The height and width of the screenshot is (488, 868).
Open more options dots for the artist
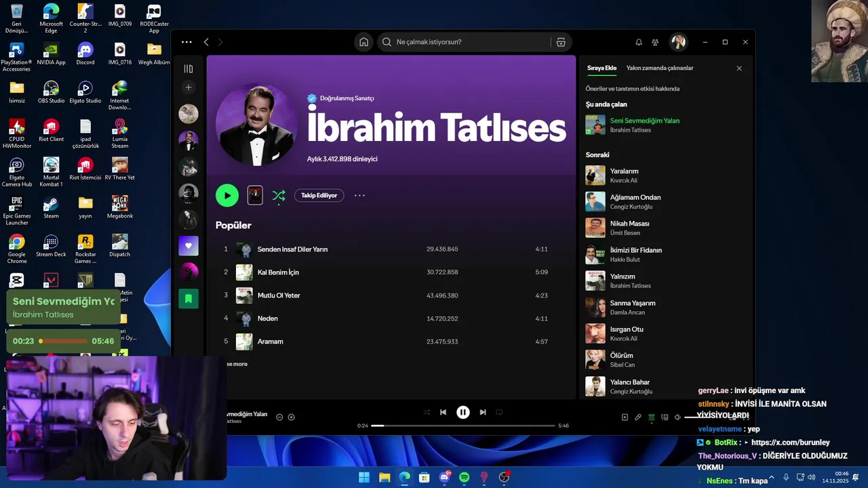pyautogui.click(x=359, y=195)
